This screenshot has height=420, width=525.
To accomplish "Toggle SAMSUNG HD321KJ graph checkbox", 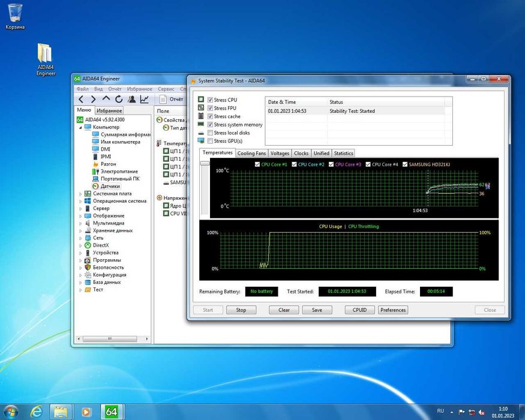I will [x=405, y=164].
